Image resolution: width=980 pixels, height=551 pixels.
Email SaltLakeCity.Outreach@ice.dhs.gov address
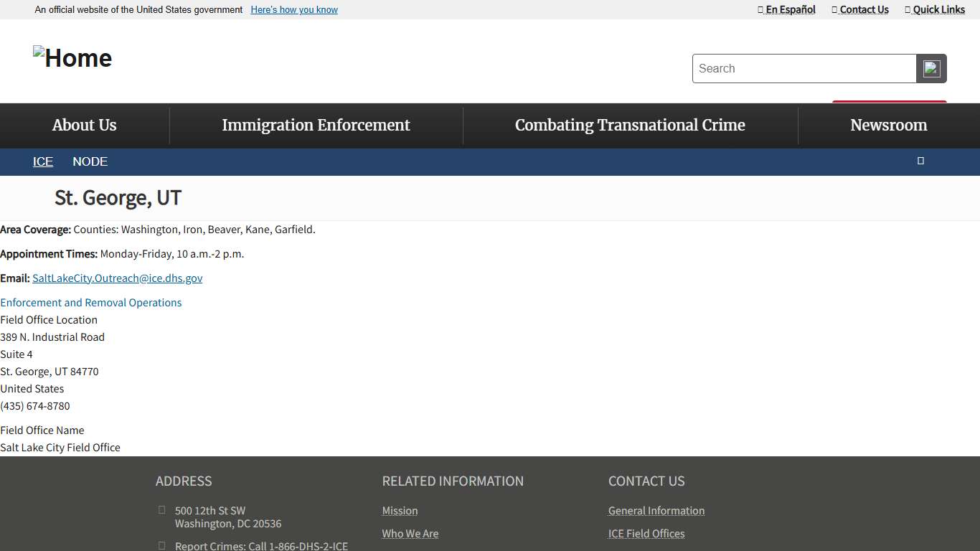(117, 278)
